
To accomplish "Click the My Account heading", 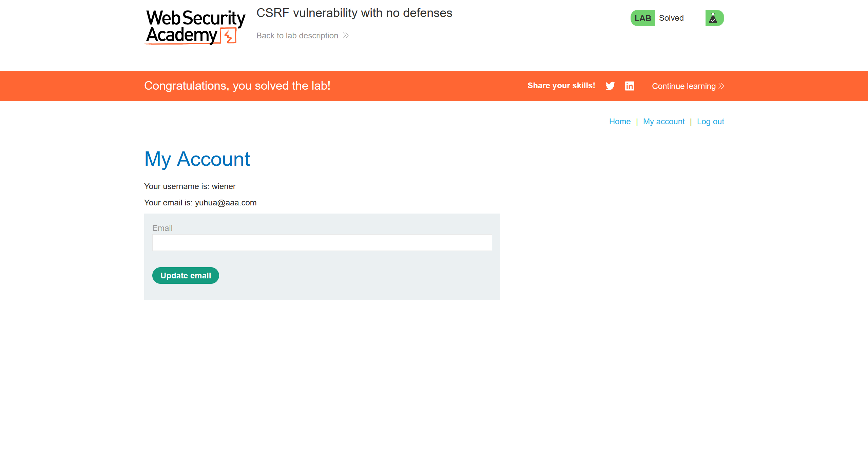I will coord(197,159).
